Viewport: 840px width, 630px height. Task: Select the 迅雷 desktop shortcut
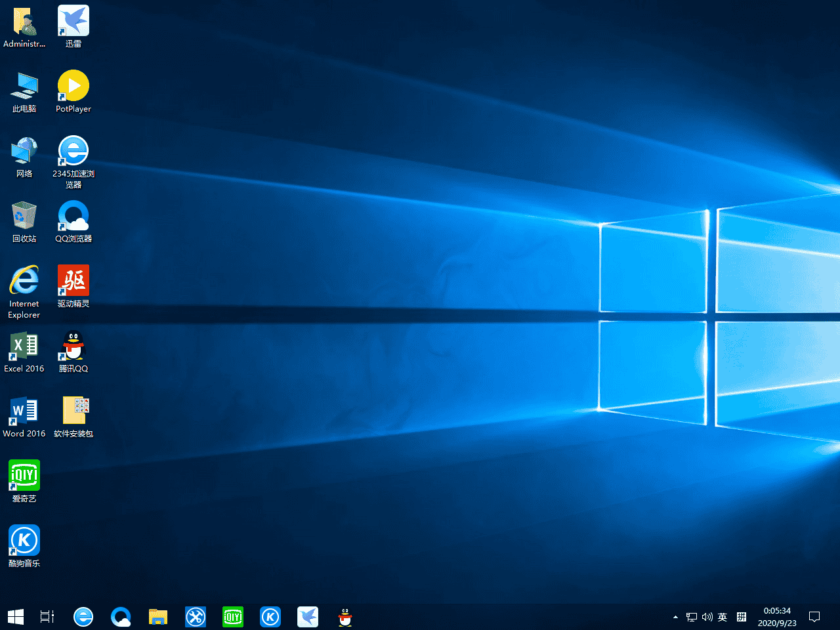[73, 27]
